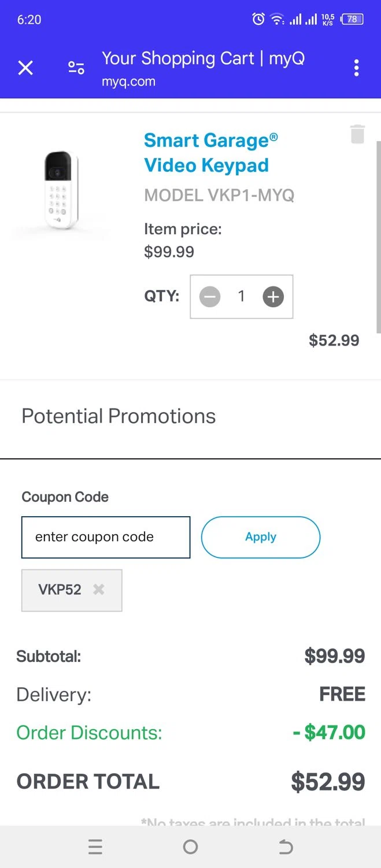Decrease quantity with the minus button
Viewport: 381px width, 868px height.
click(x=210, y=297)
